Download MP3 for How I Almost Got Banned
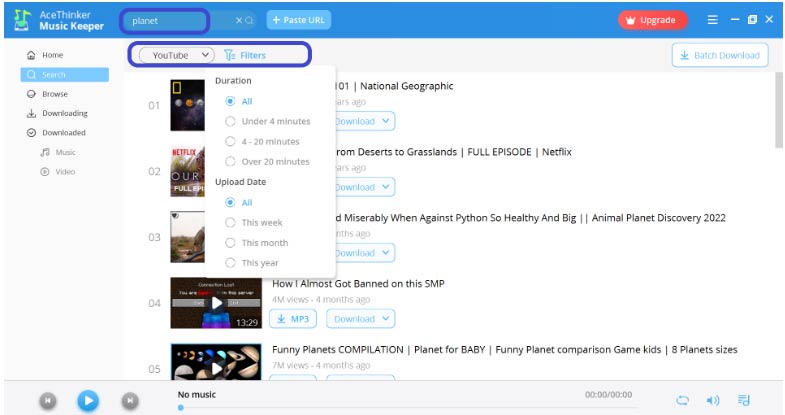 pyautogui.click(x=293, y=319)
